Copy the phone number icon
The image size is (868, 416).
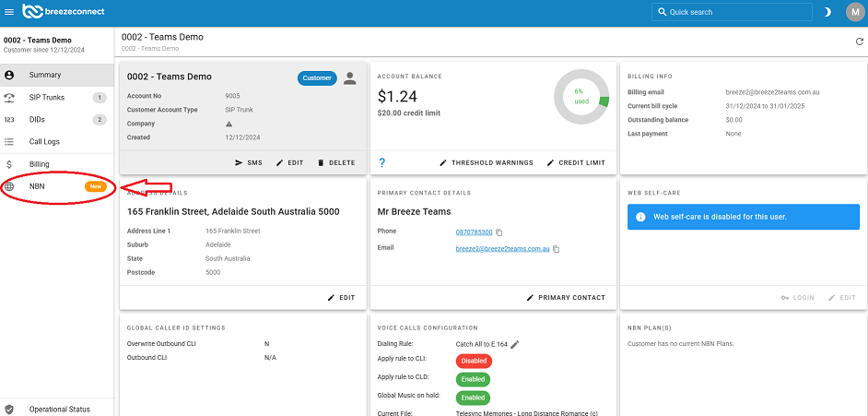click(x=499, y=232)
